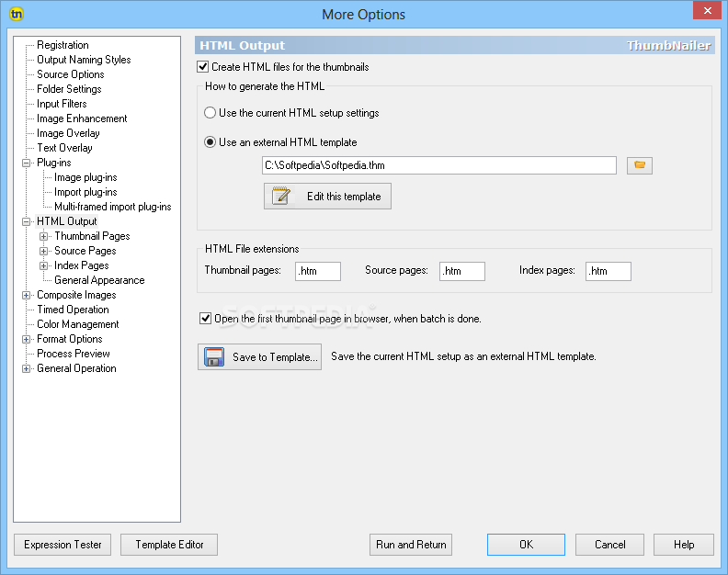Expand the Thumbnail Pages node
The height and width of the screenshot is (575, 728).
coord(43,236)
